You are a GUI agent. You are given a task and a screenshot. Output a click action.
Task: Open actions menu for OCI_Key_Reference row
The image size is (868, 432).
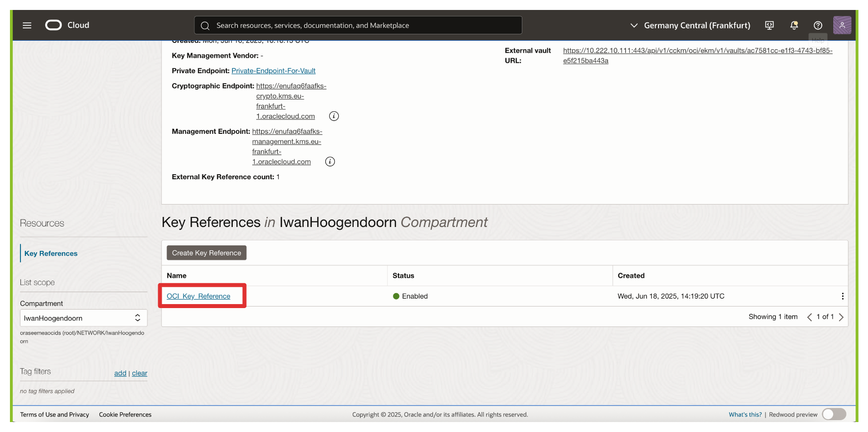pos(842,296)
